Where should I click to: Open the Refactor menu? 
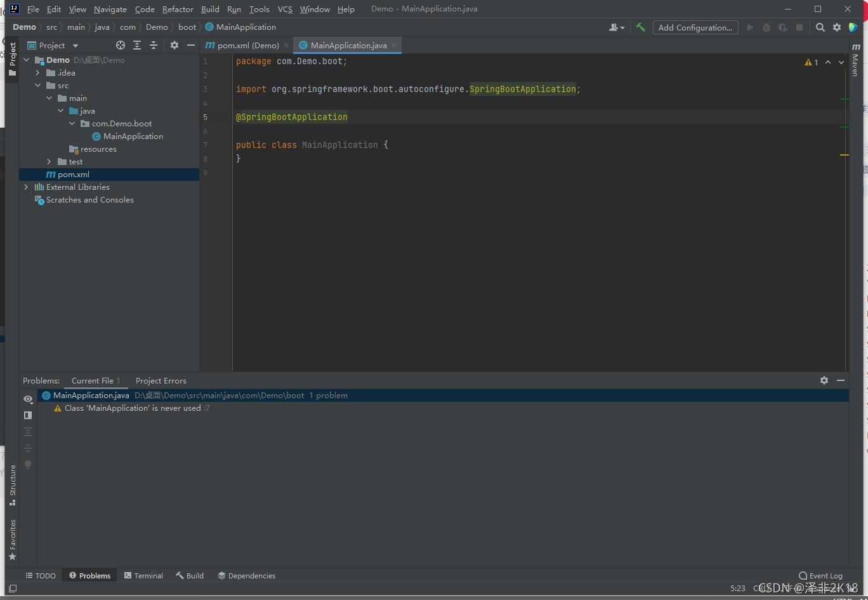coord(178,9)
